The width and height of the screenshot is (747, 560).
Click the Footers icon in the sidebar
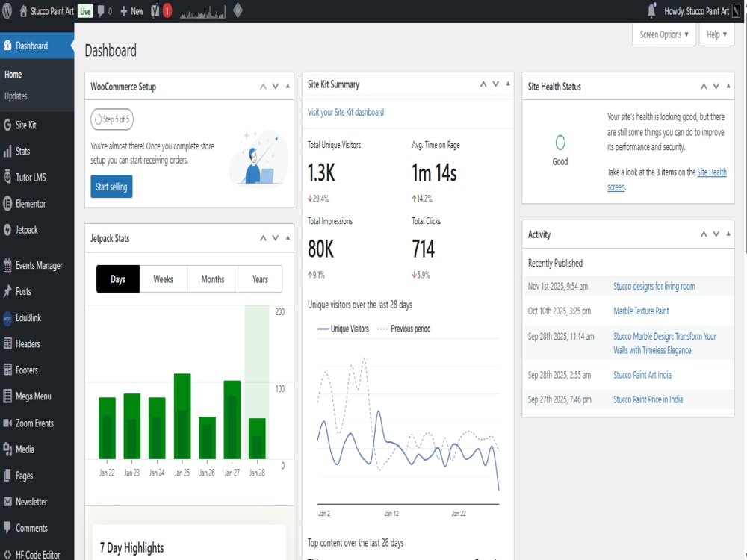(x=7, y=370)
